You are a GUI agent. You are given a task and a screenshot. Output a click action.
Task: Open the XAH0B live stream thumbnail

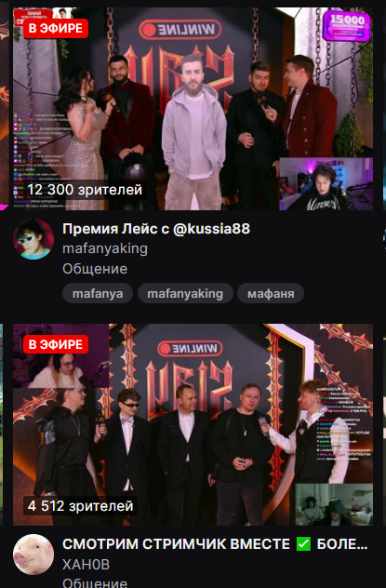193,424
